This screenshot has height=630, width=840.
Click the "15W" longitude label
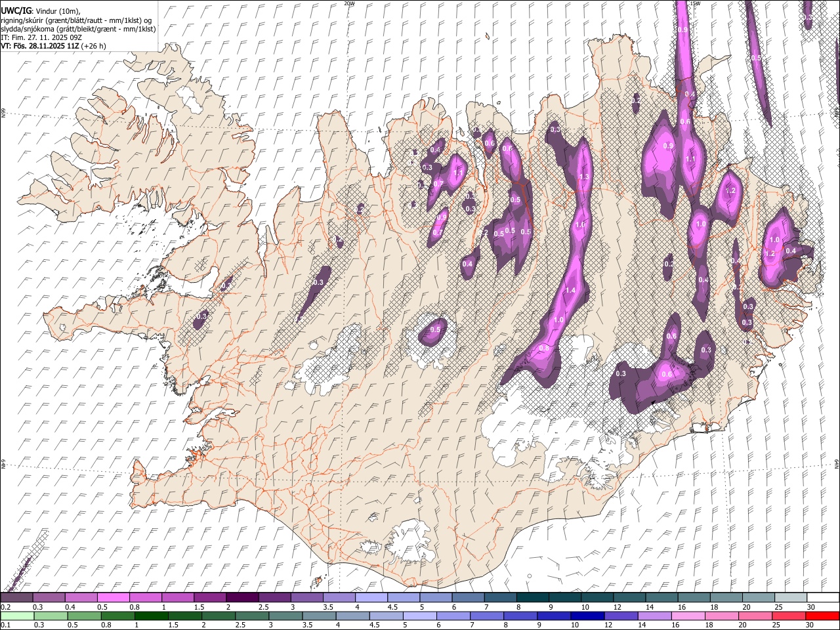696,3
